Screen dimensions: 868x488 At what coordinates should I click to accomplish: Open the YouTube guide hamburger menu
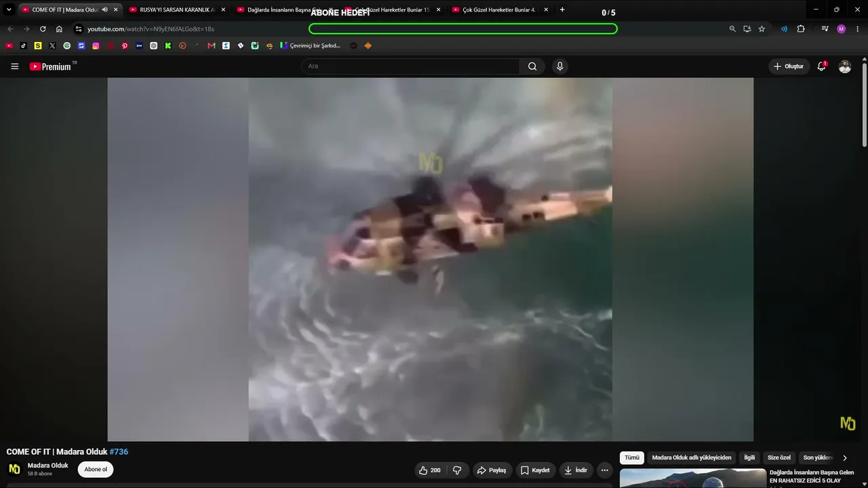[x=14, y=66]
